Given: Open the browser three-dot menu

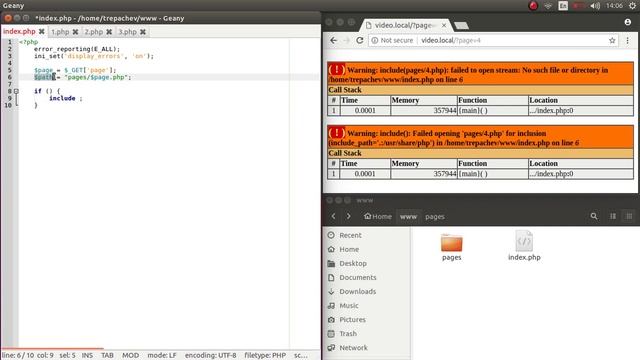Looking at the screenshot, I should click(627, 40).
